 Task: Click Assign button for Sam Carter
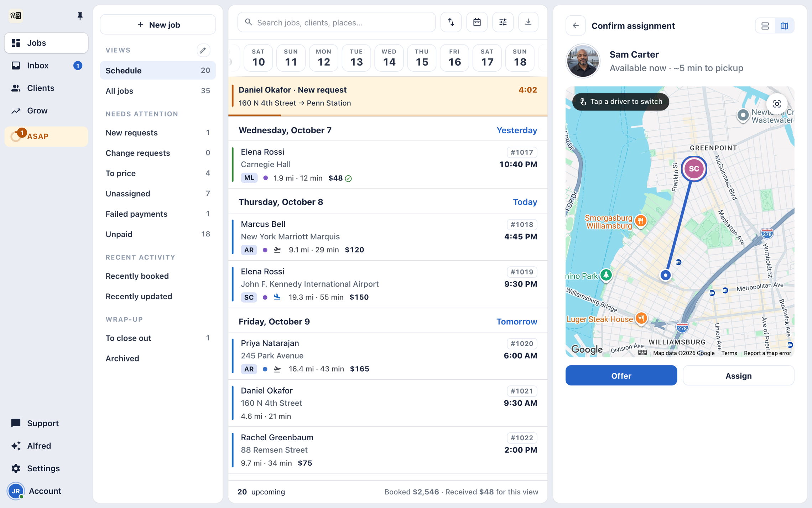click(x=738, y=375)
